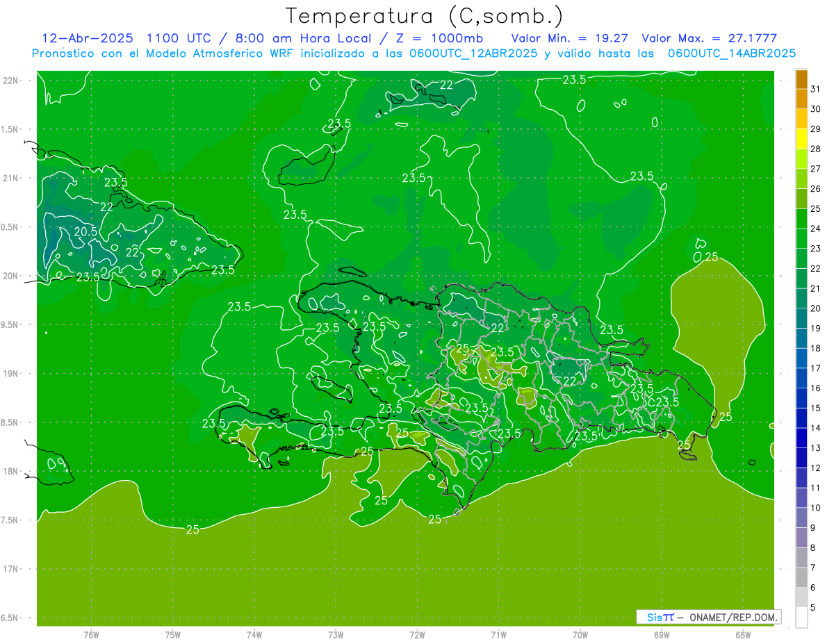The height and width of the screenshot is (644, 834).
Task: Click the '19N' latitude axis label
Action: click(x=10, y=374)
